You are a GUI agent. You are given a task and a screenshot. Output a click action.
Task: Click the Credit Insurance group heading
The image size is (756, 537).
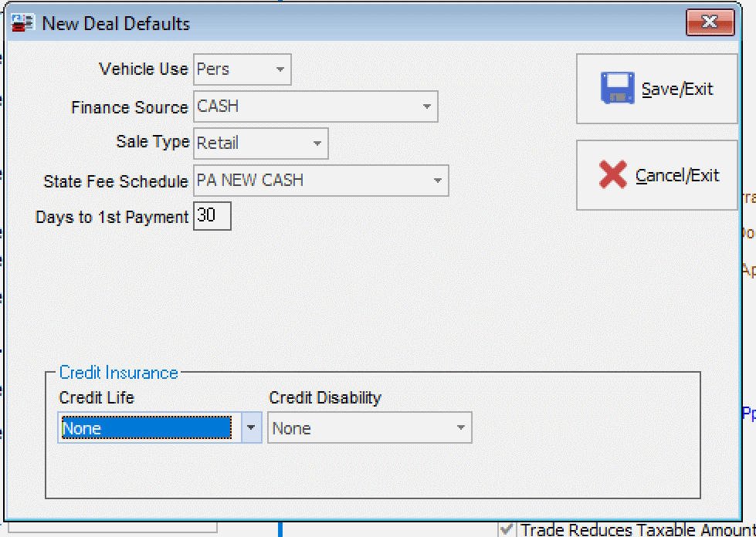pyautogui.click(x=119, y=373)
